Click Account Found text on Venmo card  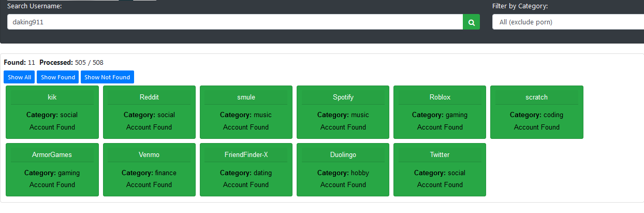tap(149, 184)
